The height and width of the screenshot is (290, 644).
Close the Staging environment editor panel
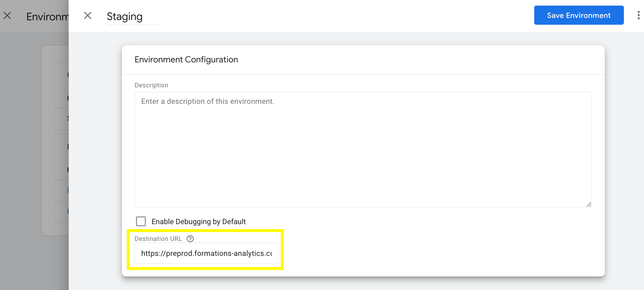pos(88,16)
